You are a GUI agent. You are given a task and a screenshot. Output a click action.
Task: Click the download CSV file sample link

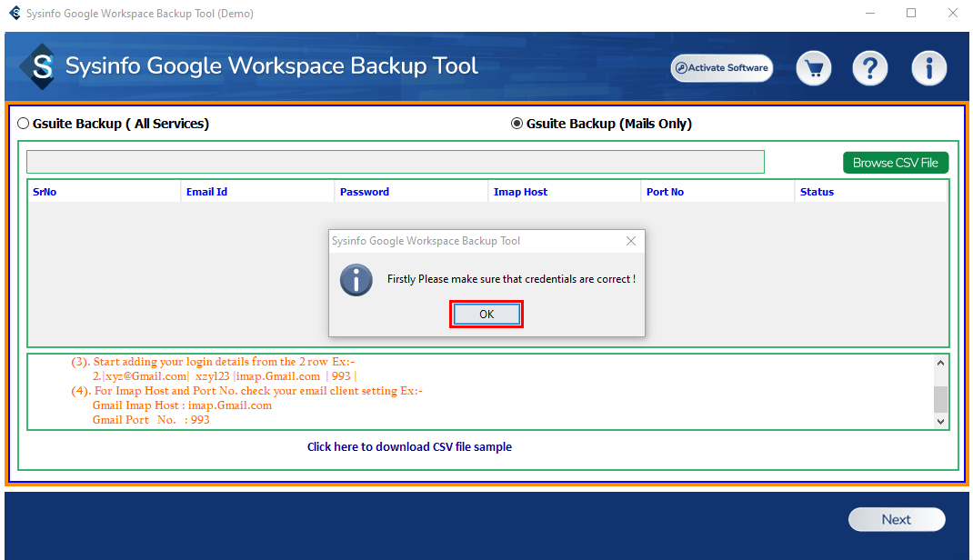click(409, 447)
